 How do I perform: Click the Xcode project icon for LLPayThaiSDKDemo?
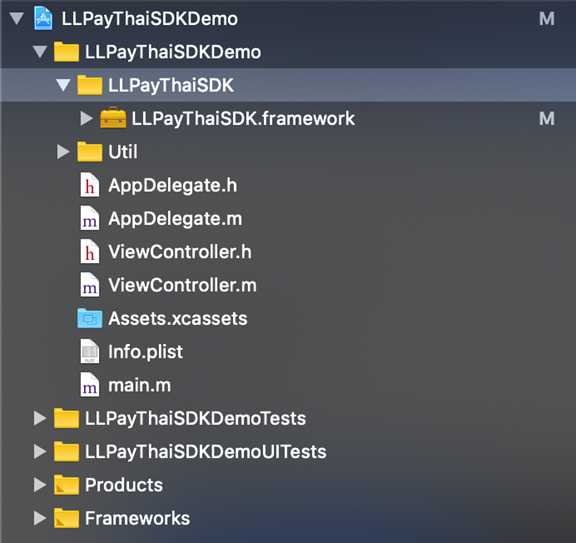point(43,18)
